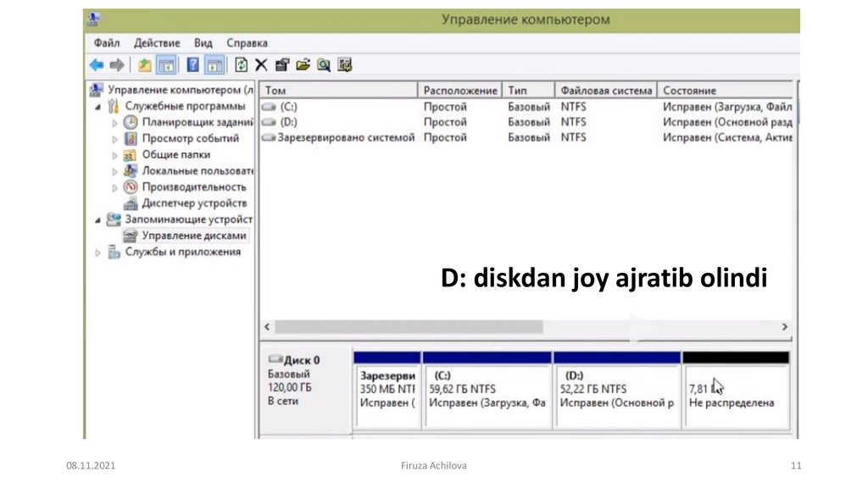868x488 pixels.
Task: Click Исправен (Загрузка status of C: row
Action: click(x=727, y=107)
